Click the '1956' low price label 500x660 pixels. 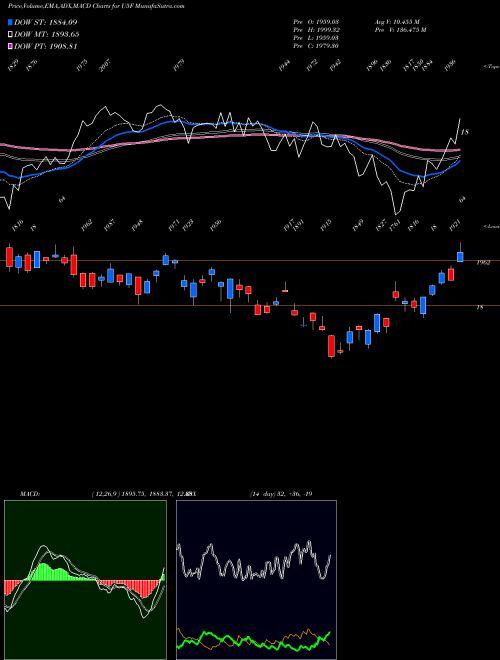pyautogui.click(x=215, y=225)
